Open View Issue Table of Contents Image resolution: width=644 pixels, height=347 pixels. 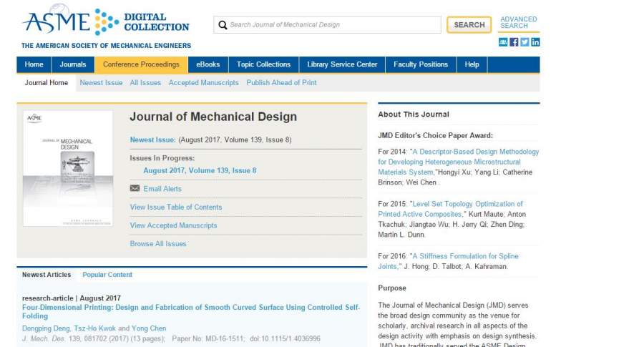pyautogui.click(x=176, y=207)
